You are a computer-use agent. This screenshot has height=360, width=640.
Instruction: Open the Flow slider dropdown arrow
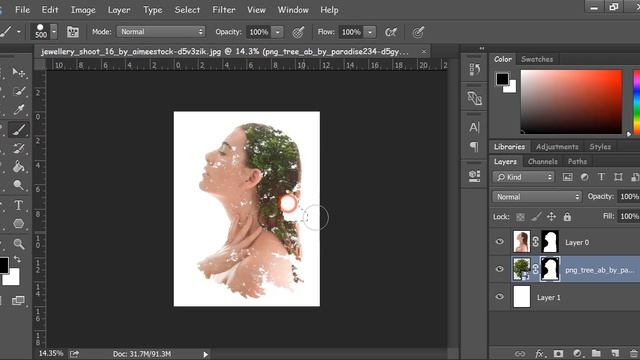point(370,32)
